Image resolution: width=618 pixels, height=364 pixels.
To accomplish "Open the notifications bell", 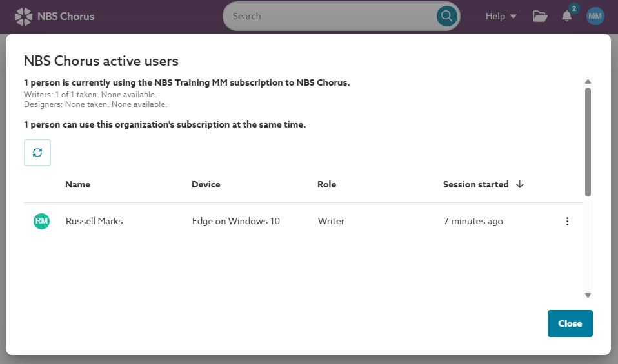I will pyautogui.click(x=567, y=16).
